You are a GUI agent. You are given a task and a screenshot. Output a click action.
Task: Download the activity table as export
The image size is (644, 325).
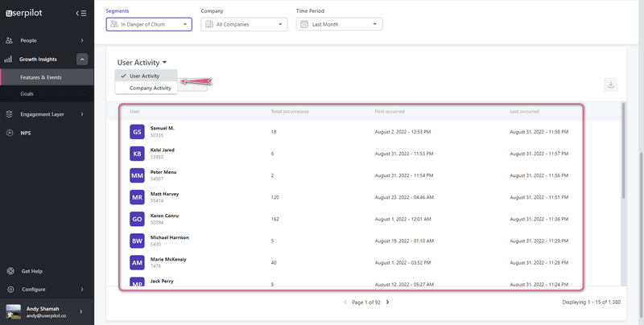610,84
